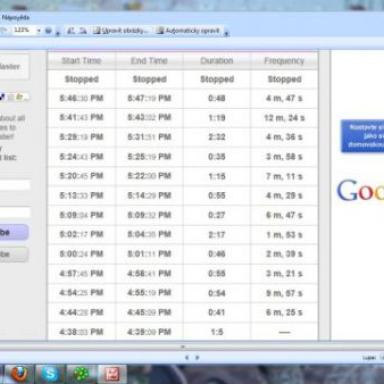
Task: Click Stopped in the Start Time column
Action: 82,79
